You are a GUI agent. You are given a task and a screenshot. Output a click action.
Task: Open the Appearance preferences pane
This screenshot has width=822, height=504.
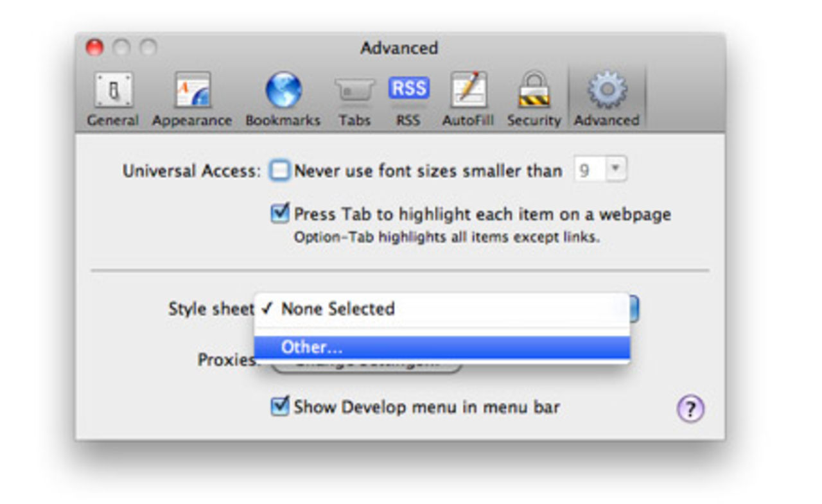[192, 98]
